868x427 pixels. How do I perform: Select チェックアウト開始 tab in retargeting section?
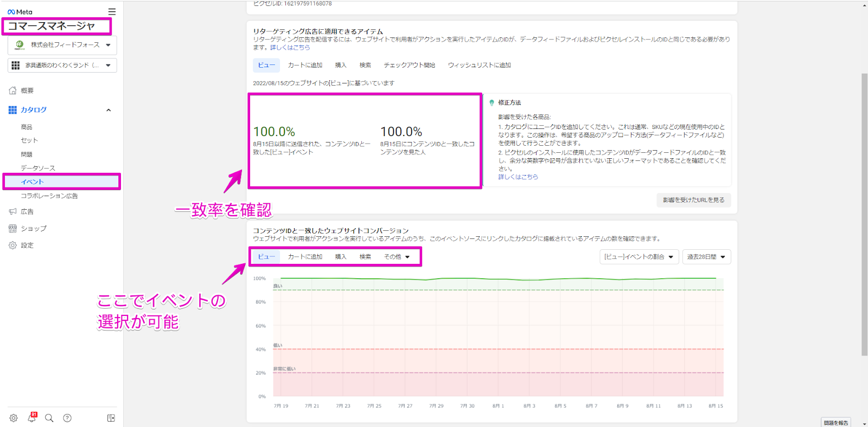click(409, 65)
